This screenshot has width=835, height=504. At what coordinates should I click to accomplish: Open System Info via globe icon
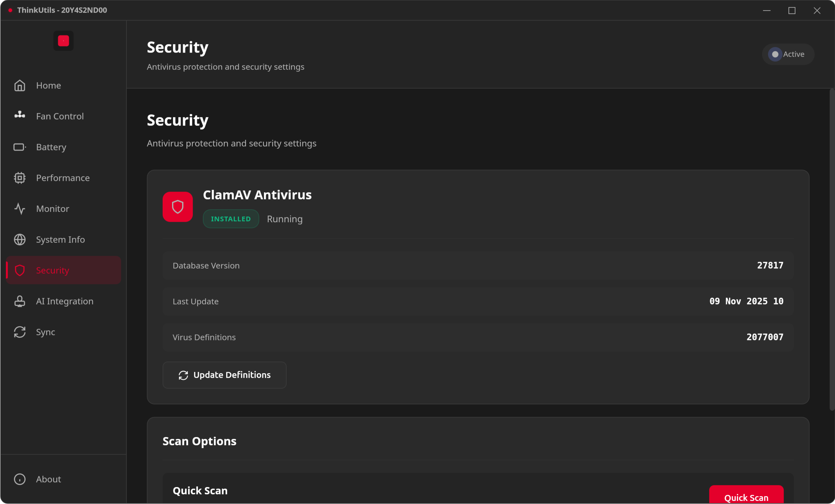click(20, 239)
